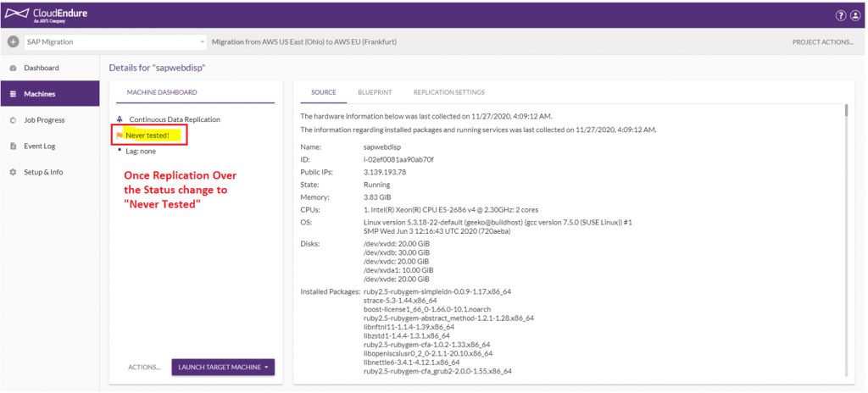868x393 pixels.
Task: Click the State value 'Running'
Action: pos(376,185)
